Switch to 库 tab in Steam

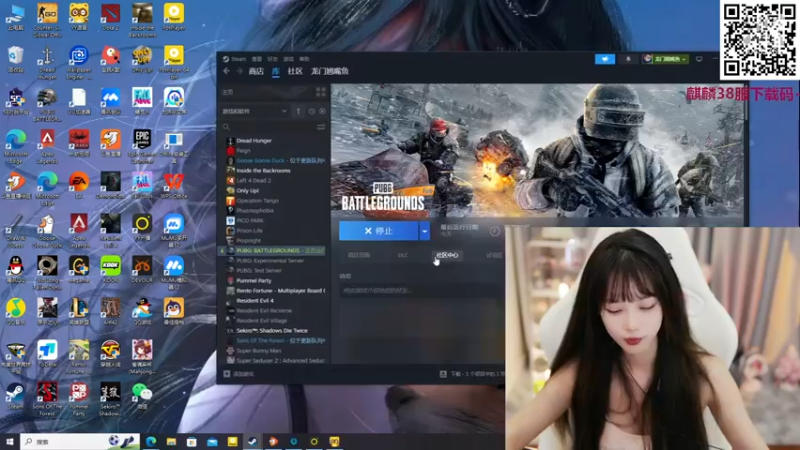[x=276, y=71]
